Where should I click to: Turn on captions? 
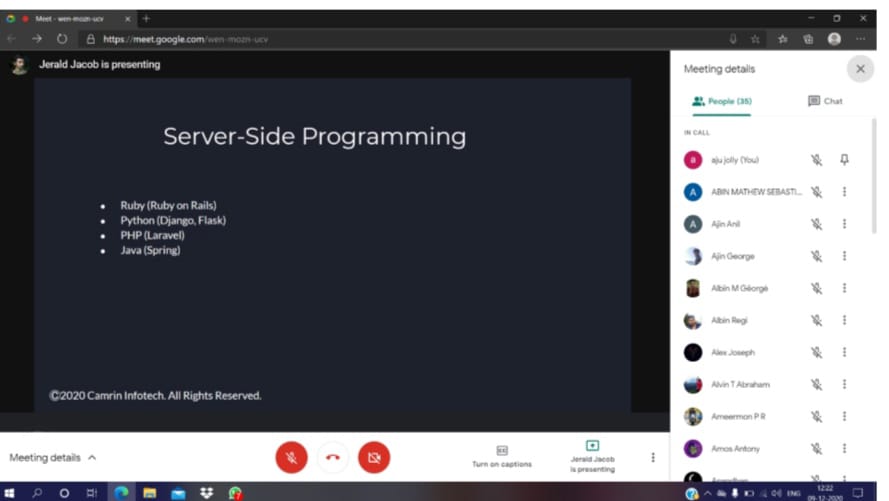click(502, 457)
